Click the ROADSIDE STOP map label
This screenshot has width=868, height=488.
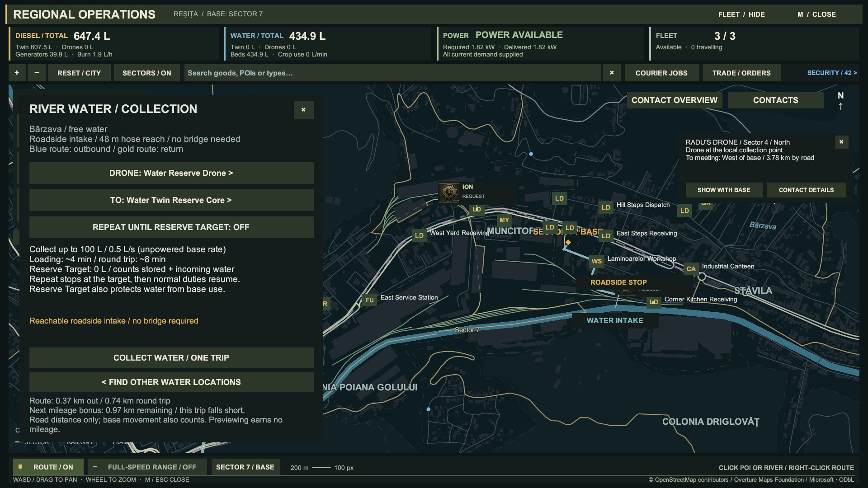click(618, 282)
